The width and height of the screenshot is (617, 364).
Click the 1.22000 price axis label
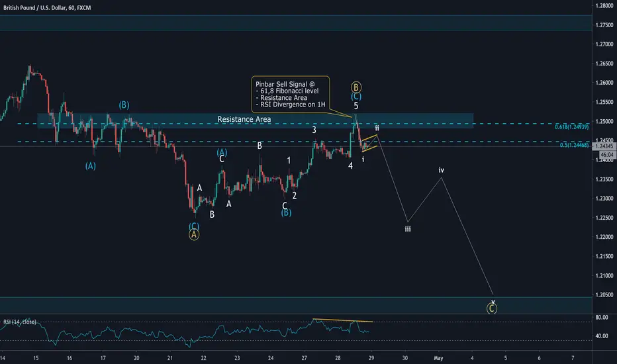coord(604,238)
